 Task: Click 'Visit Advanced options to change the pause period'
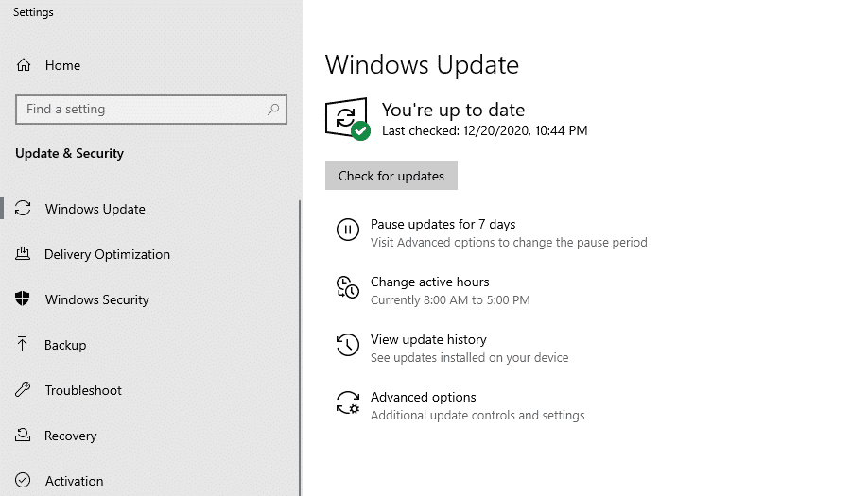pos(509,242)
